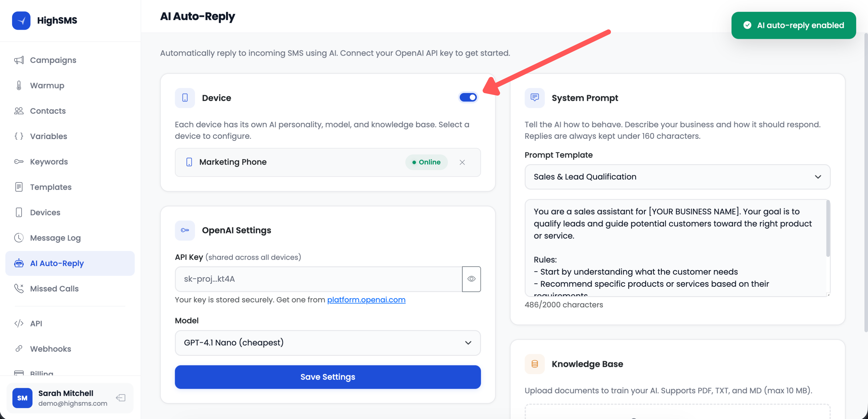Click the Webhooks sidebar icon
The width and height of the screenshot is (868, 419).
pyautogui.click(x=19, y=349)
